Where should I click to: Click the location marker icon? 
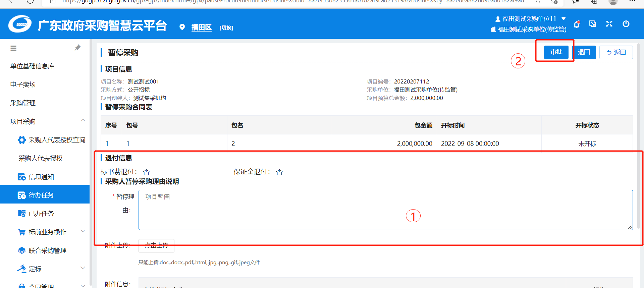pyautogui.click(x=182, y=27)
